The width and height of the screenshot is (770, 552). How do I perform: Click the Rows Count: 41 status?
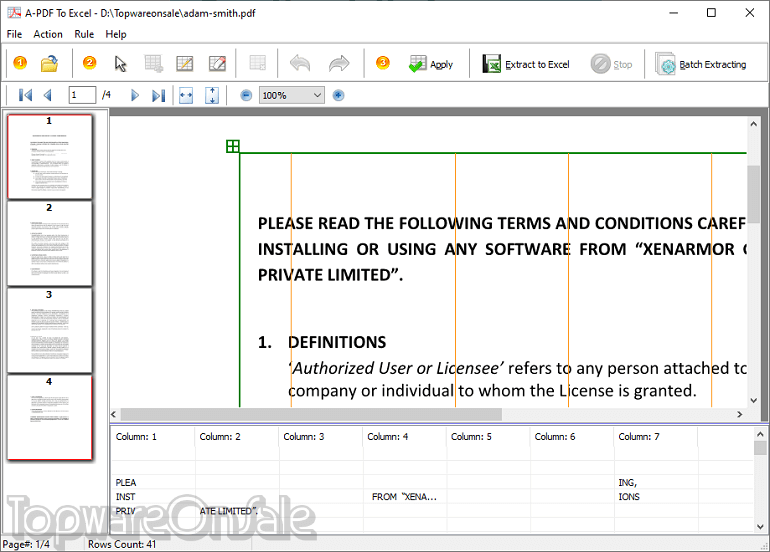[122, 544]
